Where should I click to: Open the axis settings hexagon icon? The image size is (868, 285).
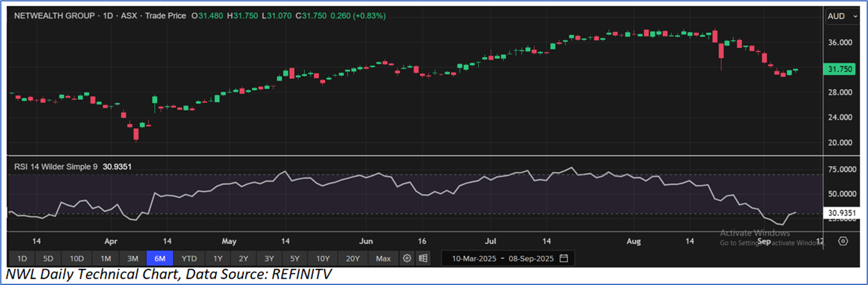pos(843,241)
